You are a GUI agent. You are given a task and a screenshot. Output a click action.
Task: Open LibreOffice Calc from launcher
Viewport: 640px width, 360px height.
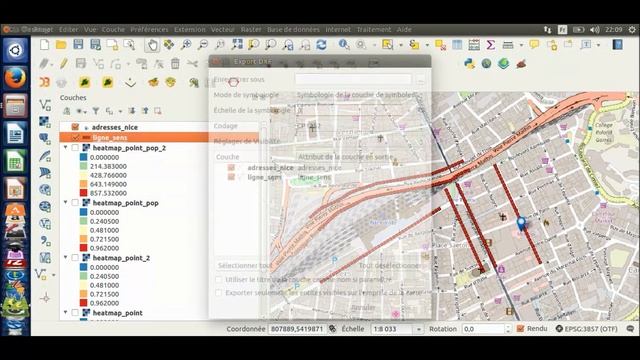16,162
